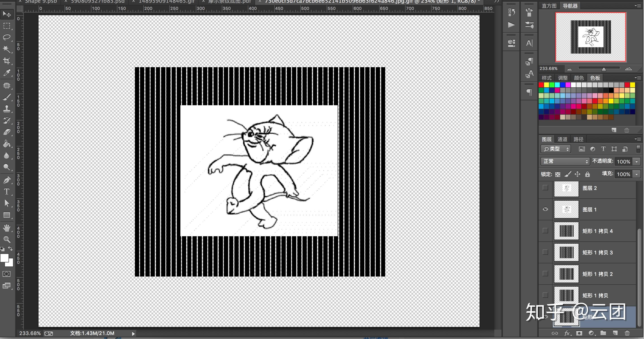Open the navigator panel flyout menu
Viewport: 644px width, 339px height.
click(x=638, y=6)
